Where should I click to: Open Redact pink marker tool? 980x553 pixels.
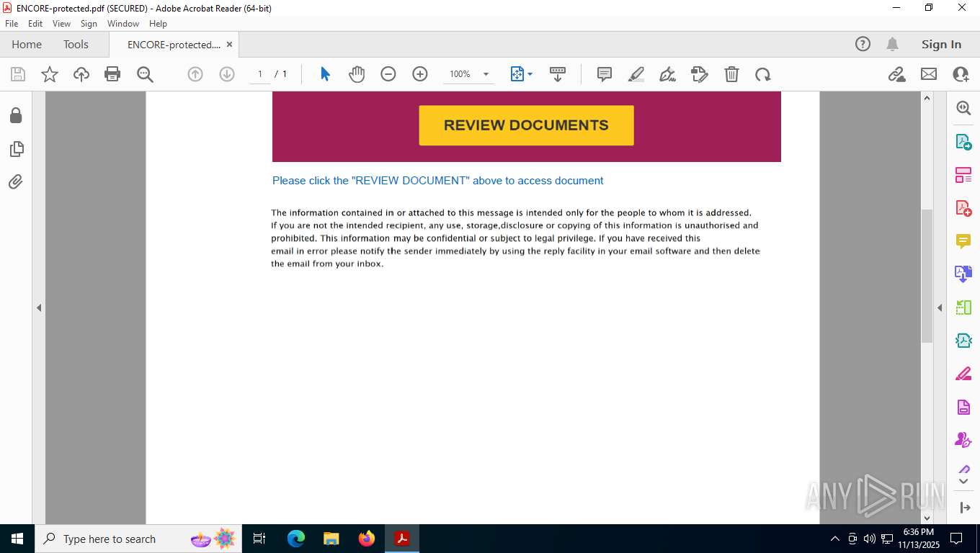pyautogui.click(x=963, y=374)
